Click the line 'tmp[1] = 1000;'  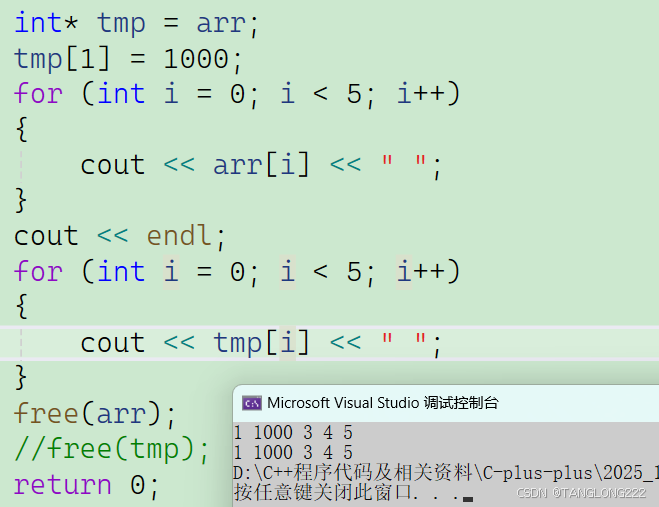click(129, 59)
